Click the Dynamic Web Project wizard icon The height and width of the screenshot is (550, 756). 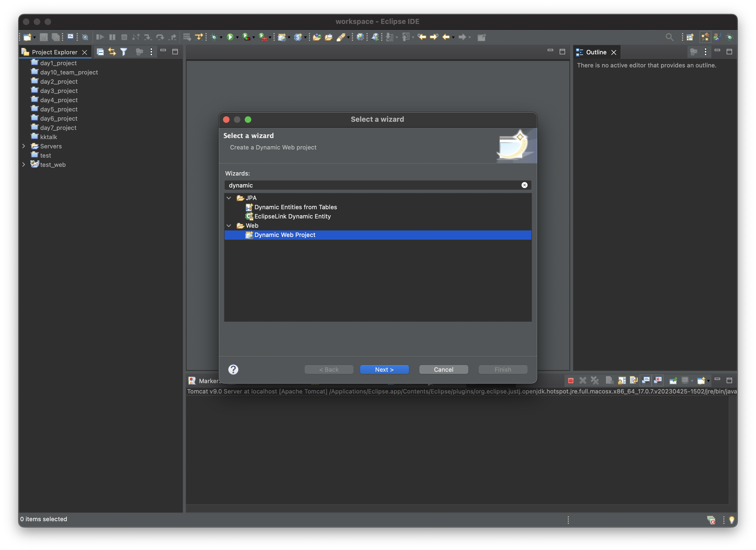(x=248, y=235)
